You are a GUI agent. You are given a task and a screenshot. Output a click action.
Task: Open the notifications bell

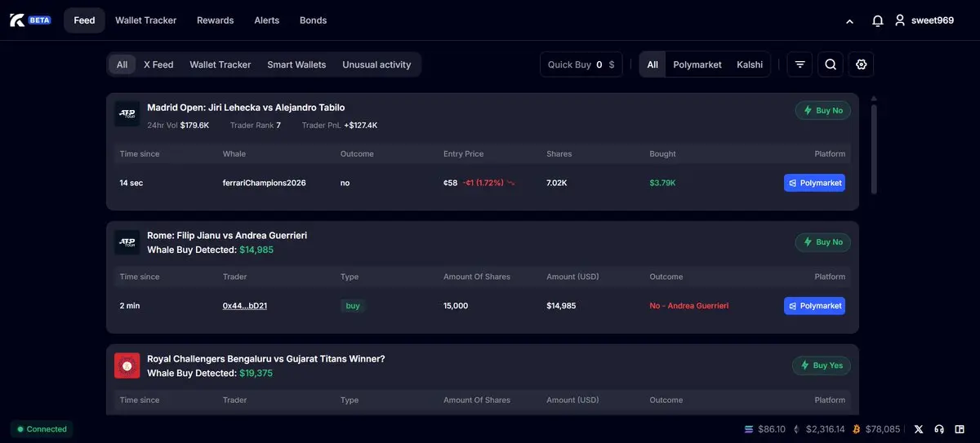[877, 20]
